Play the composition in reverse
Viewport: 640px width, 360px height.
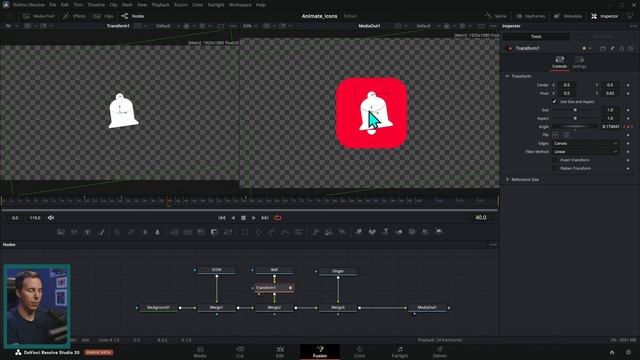(233, 218)
